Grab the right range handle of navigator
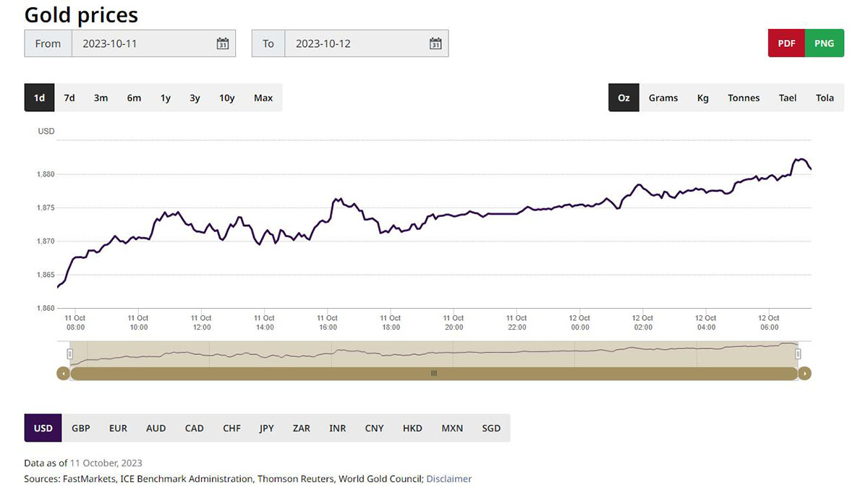This screenshot has height=488, width=868. [x=798, y=354]
